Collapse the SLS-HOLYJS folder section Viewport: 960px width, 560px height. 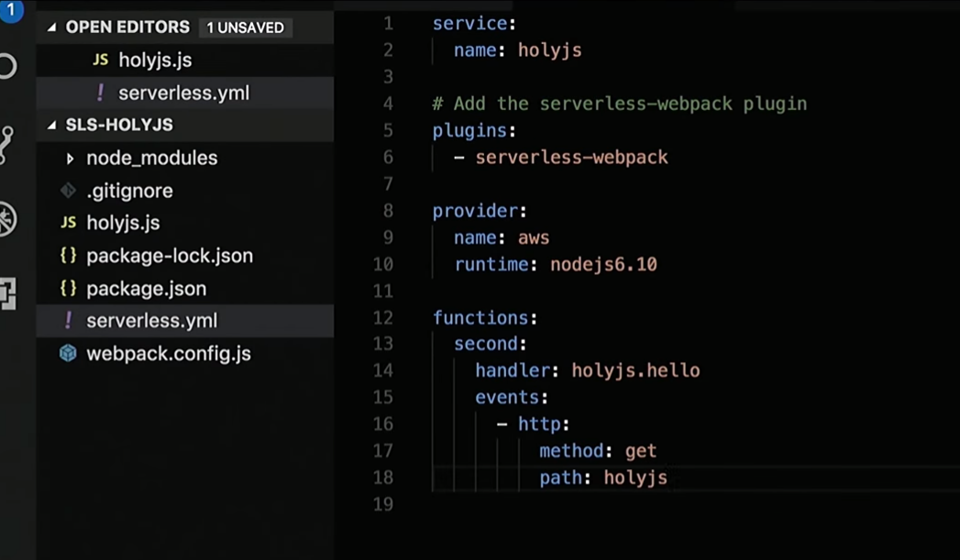click(51, 125)
